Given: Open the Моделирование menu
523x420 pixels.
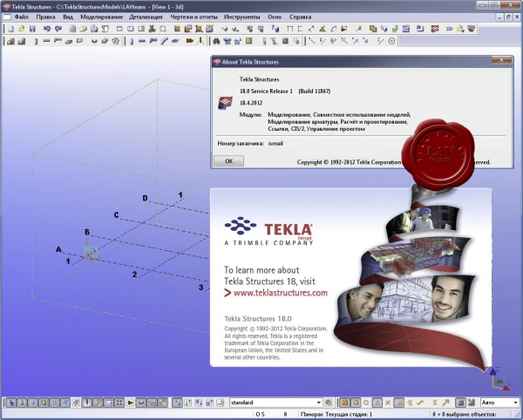Looking at the screenshot, I should [102, 17].
